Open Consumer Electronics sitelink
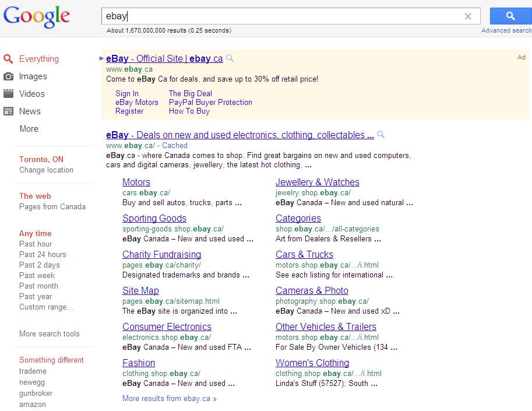532x411 pixels. (x=167, y=326)
